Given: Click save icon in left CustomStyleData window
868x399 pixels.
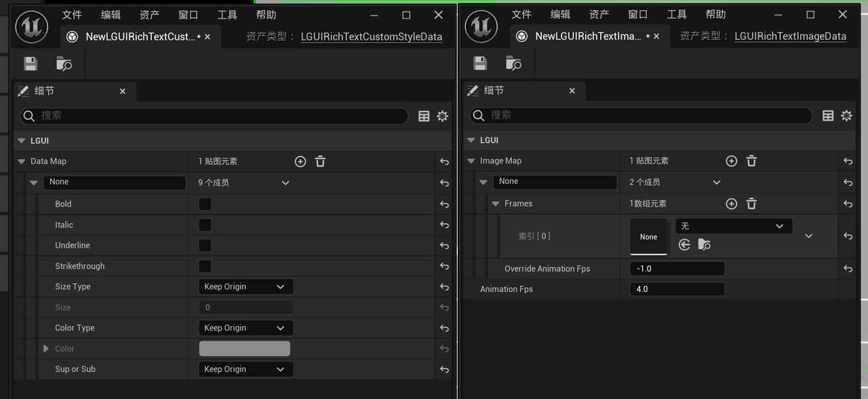Looking at the screenshot, I should pos(31,64).
